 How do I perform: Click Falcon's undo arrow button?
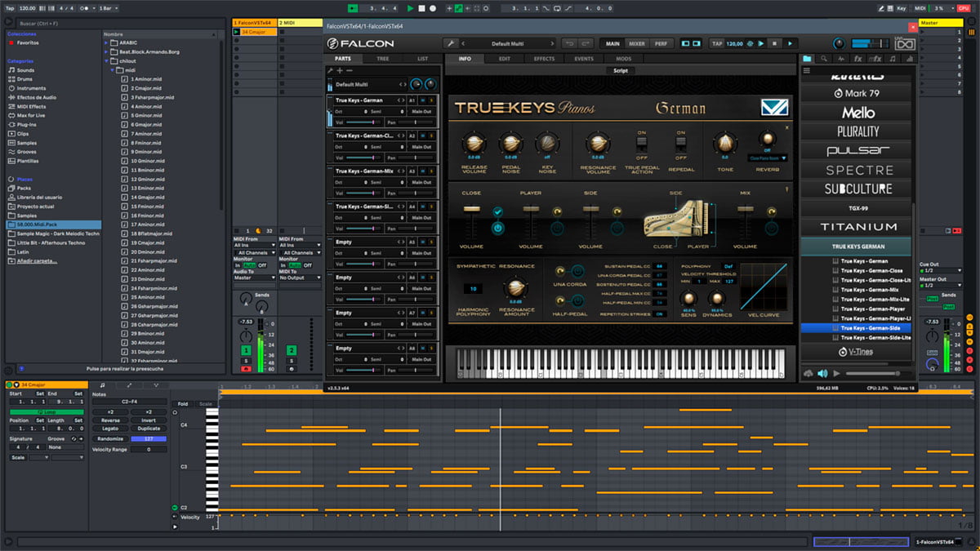pos(569,43)
